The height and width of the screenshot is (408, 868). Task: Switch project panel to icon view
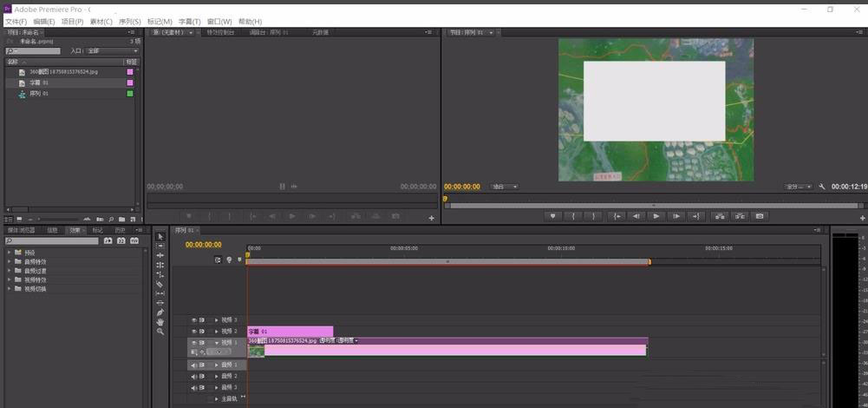(19, 219)
